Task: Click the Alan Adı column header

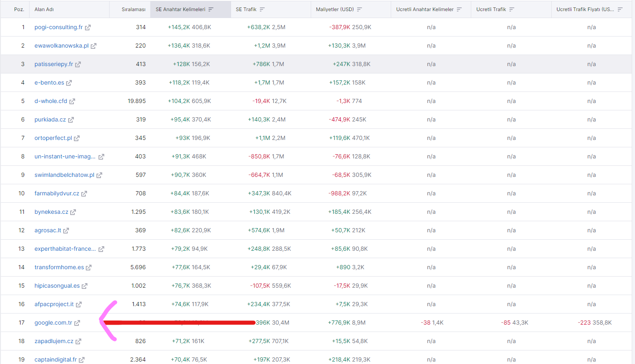Action: coord(44,9)
